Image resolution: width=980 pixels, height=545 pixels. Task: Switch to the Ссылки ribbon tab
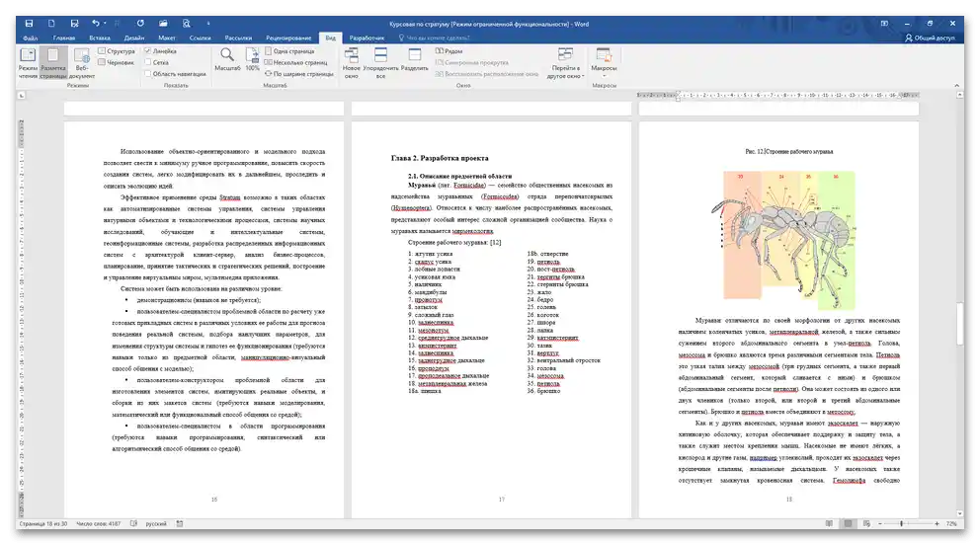click(x=200, y=39)
